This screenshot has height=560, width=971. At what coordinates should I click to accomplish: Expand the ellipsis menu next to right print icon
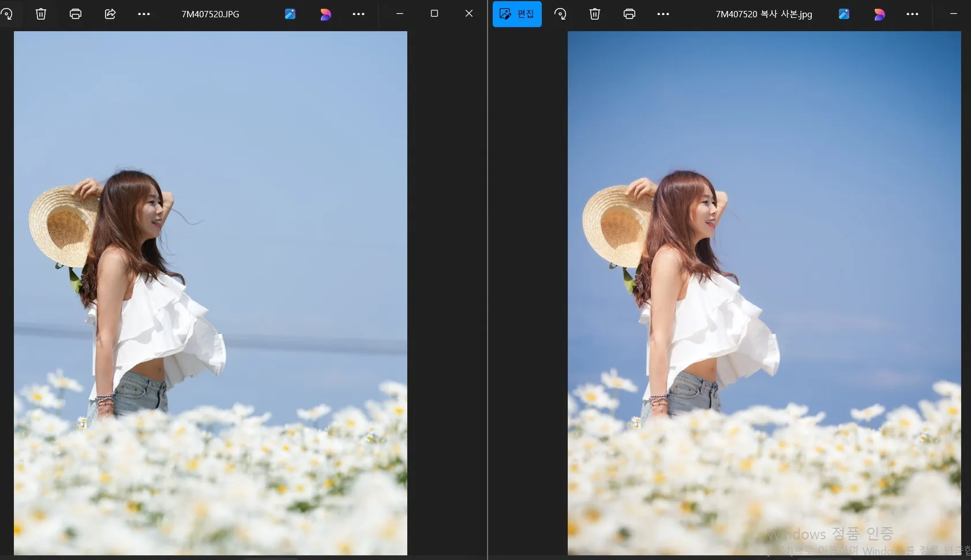pos(663,14)
